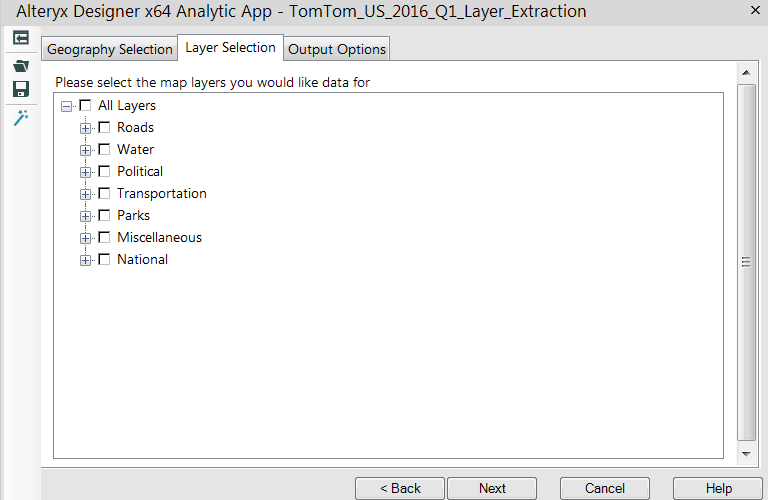Select the Layer Selection tab
The image size is (768, 500).
[x=230, y=48]
